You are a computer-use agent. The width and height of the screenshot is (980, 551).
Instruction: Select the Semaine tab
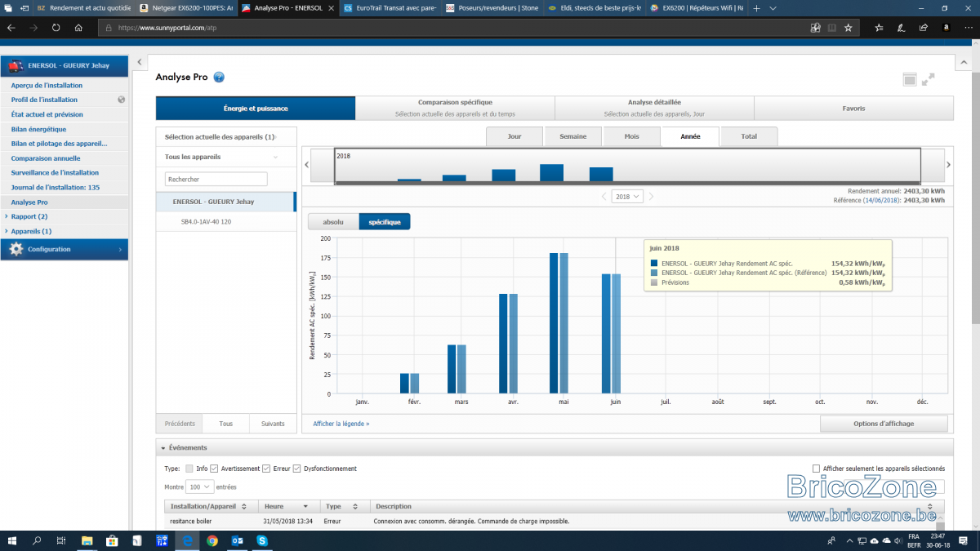[573, 136]
